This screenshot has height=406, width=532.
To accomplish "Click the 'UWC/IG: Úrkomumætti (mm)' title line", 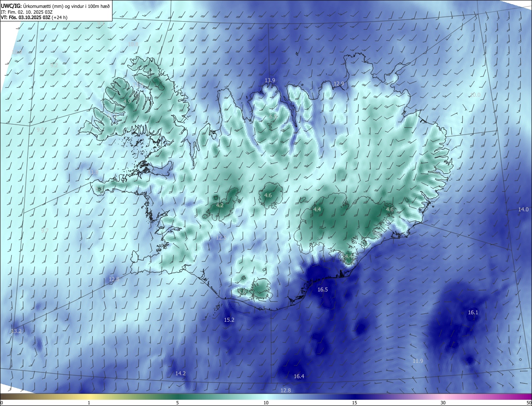I will tap(55, 6).
